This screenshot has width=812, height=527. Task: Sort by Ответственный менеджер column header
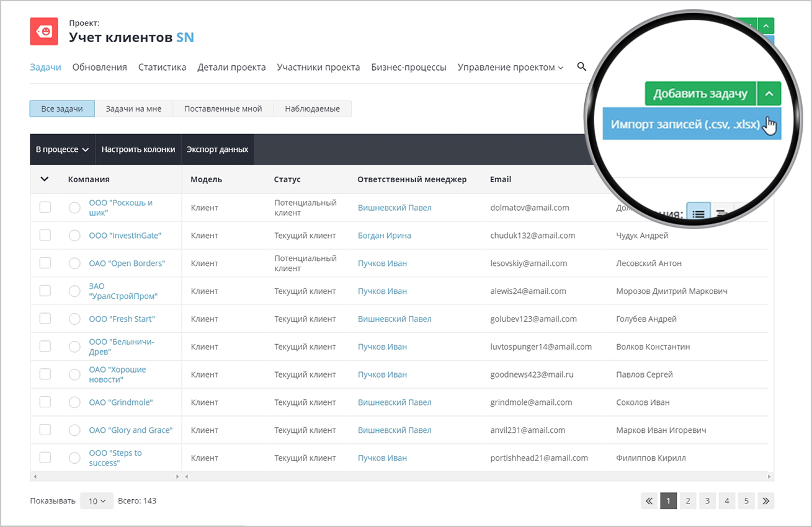412,179
